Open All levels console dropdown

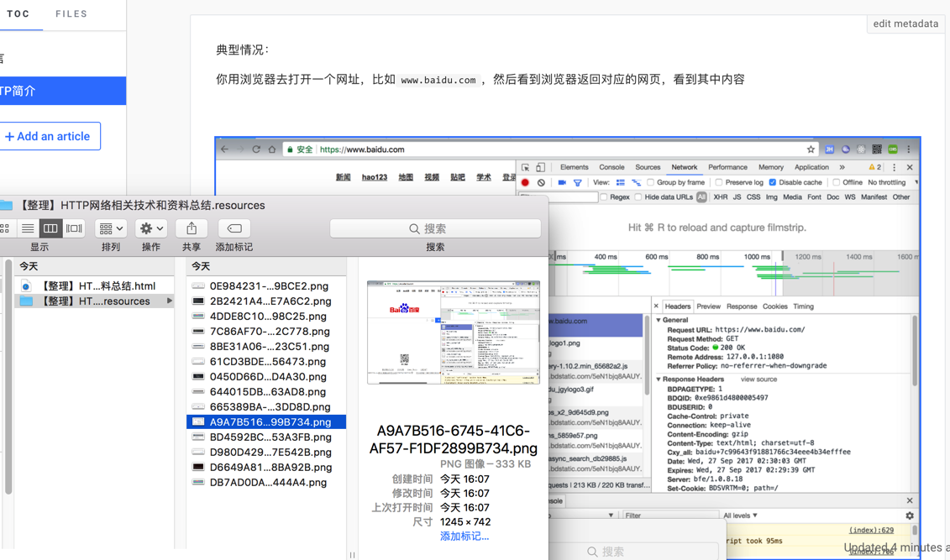click(x=740, y=516)
